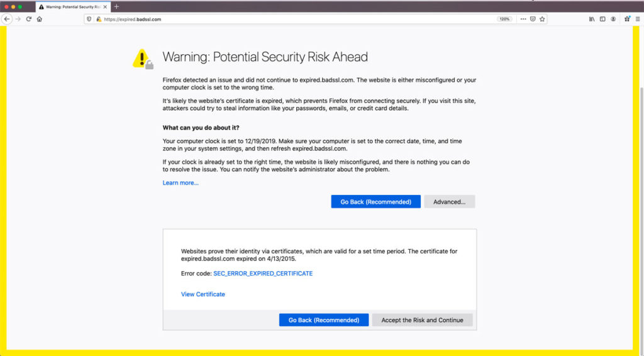
Task: Bookmark this page with star icon
Action: [x=542, y=19]
